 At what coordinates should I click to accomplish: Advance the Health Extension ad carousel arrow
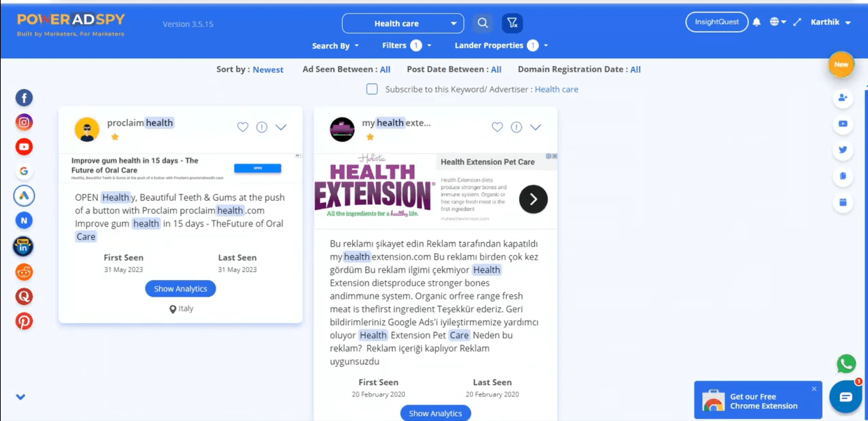coord(533,199)
